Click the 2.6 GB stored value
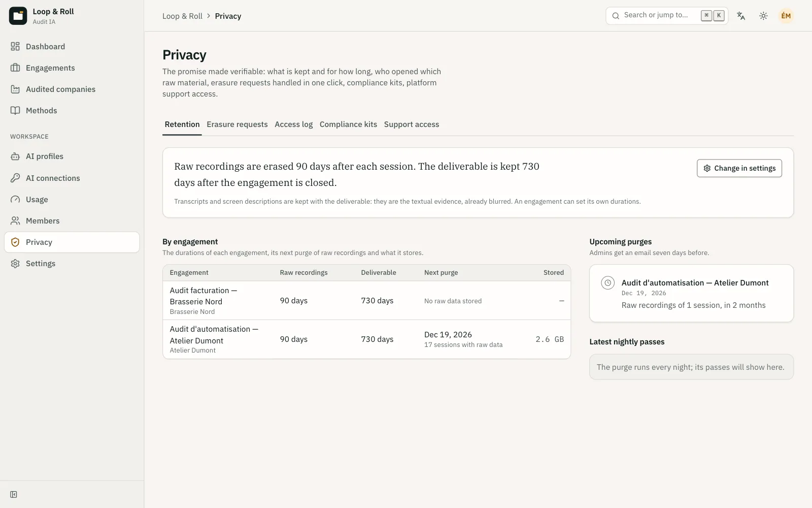 (x=550, y=339)
